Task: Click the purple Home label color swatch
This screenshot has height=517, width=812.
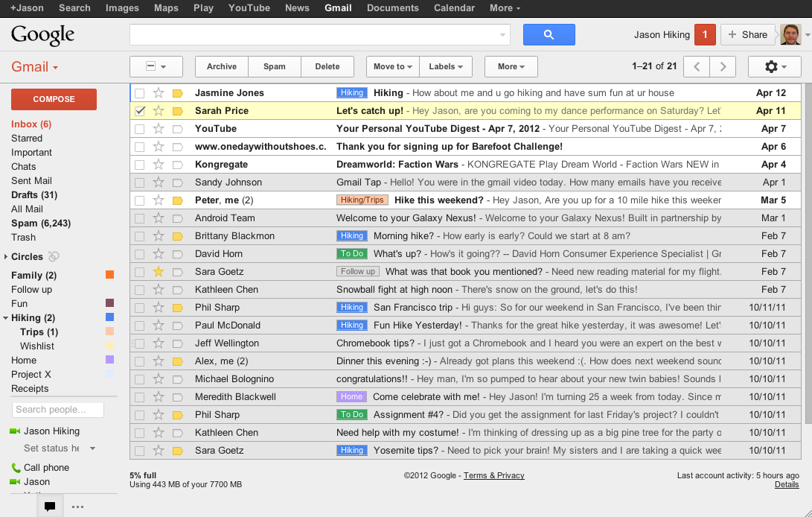Action: pos(110,360)
